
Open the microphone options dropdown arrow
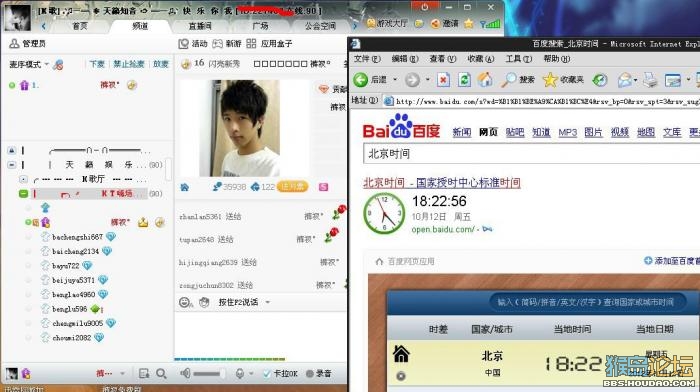tap(251, 373)
